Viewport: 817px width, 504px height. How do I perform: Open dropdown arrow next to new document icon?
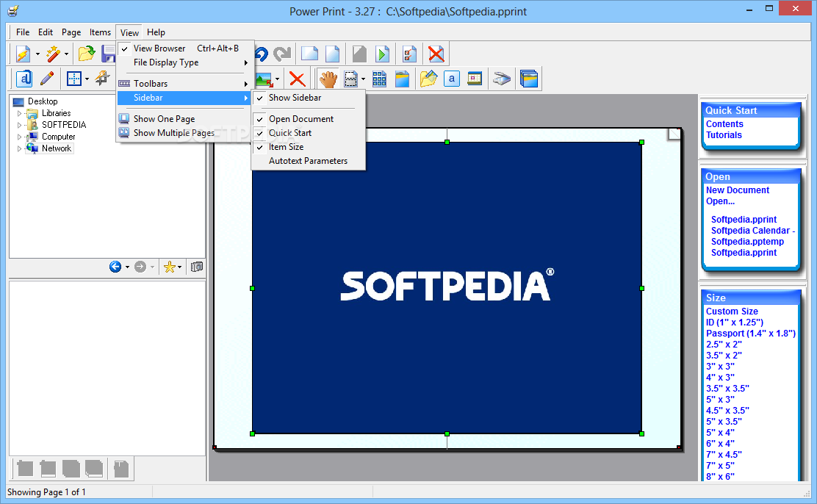click(x=37, y=54)
